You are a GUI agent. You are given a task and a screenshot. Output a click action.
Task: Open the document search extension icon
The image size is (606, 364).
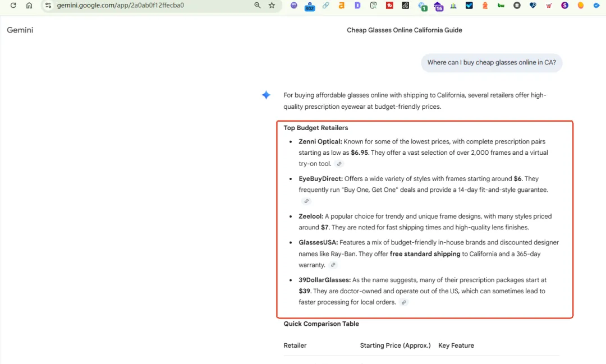373,6
